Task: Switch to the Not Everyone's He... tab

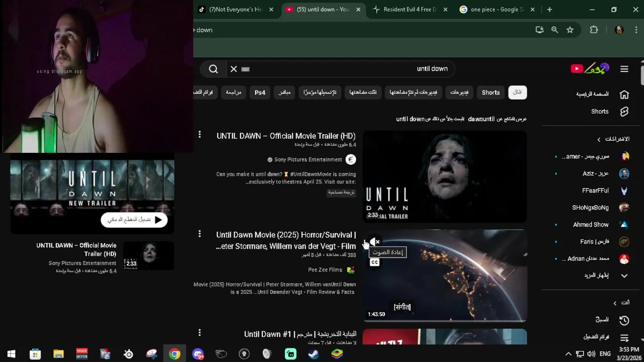Action: [x=236, y=10]
